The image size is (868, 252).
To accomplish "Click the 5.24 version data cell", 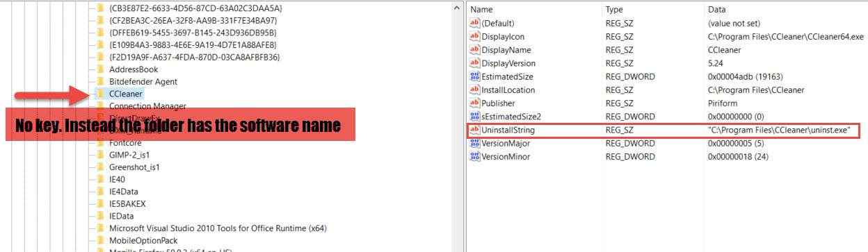I will click(716, 63).
